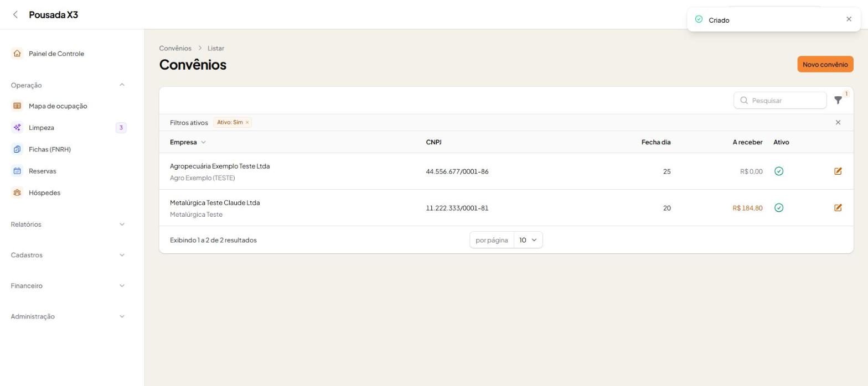Edit Agropecuária Exemplo Teste Ltda row
This screenshot has height=386, width=868.
(x=838, y=171)
